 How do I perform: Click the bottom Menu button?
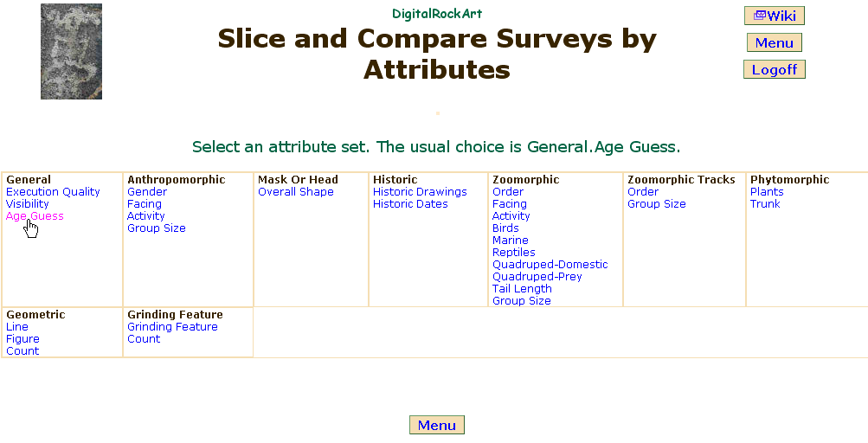pyautogui.click(x=437, y=425)
